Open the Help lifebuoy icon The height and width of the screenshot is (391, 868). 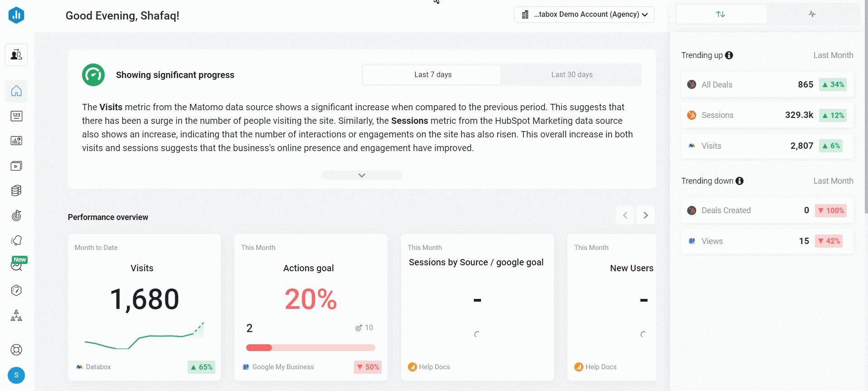(16, 349)
